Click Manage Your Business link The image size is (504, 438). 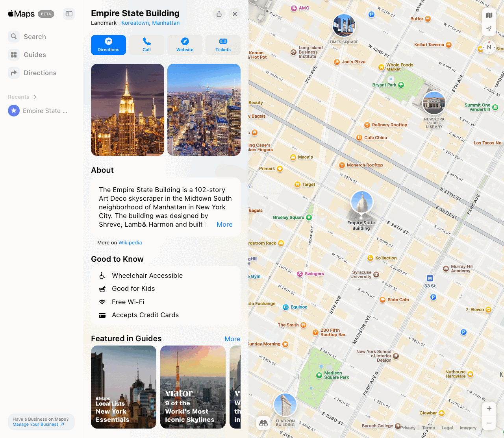(x=38, y=424)
